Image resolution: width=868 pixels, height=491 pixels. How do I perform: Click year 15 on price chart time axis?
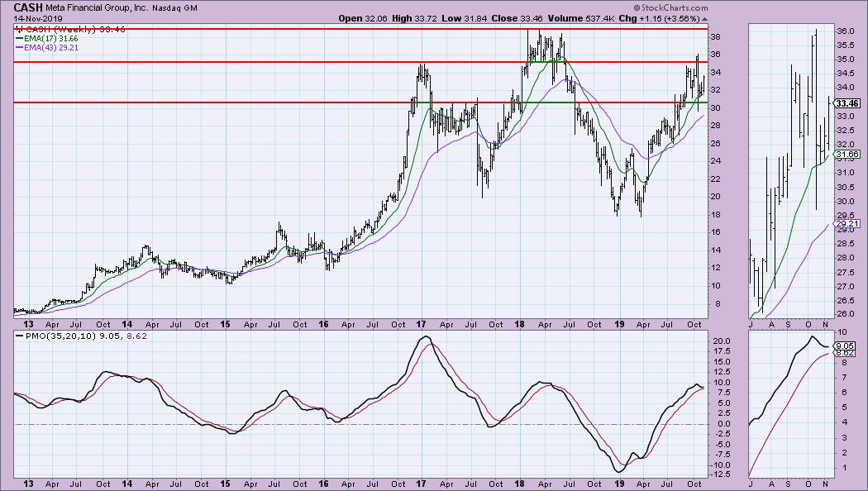click(225, 324)
